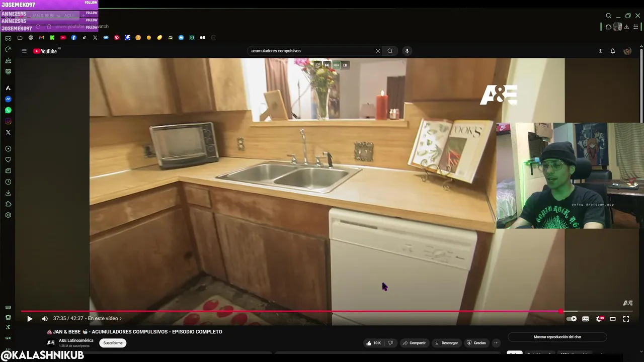The height and width of the screenshot is (362, 644).
Task: Subscribe with the Suscribirme button
Action: 113,343
